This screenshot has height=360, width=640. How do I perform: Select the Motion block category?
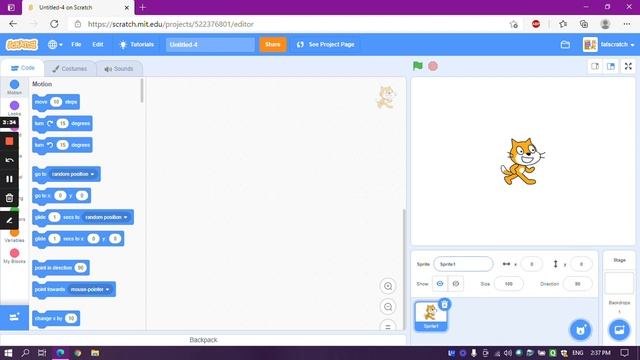[14, 87]
